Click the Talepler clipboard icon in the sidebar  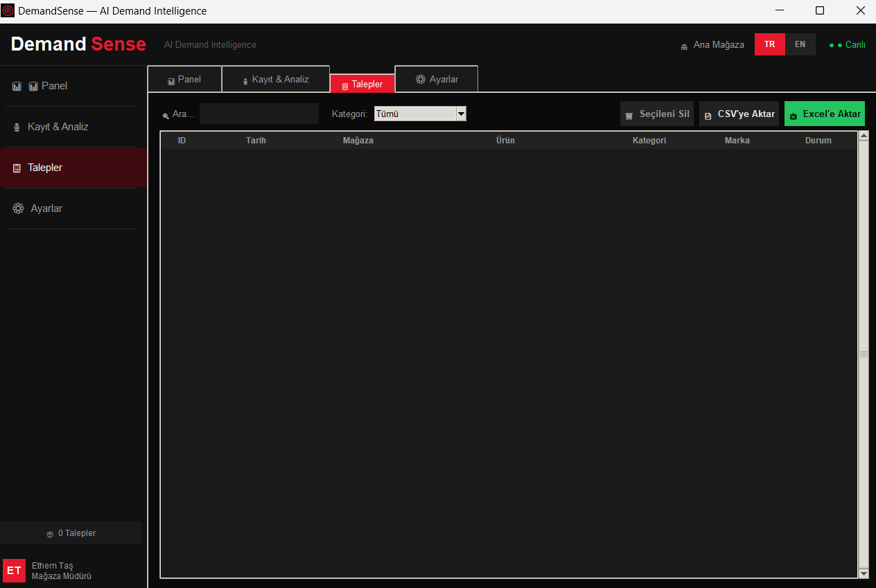click(x=15, y=168)
